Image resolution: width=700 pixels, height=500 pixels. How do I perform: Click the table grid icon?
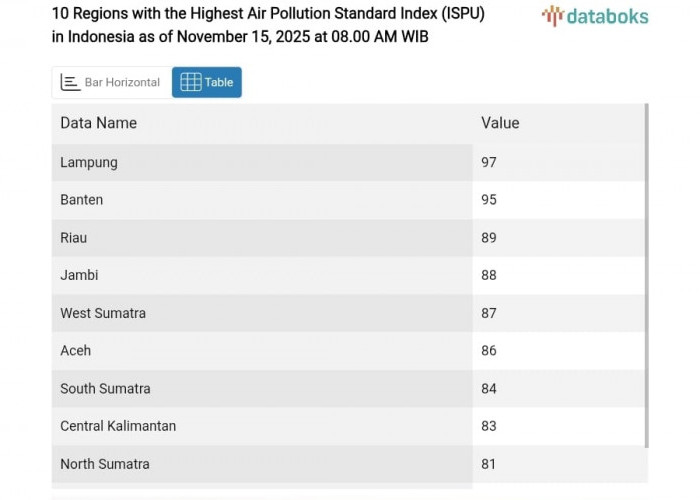pos(190,82)
